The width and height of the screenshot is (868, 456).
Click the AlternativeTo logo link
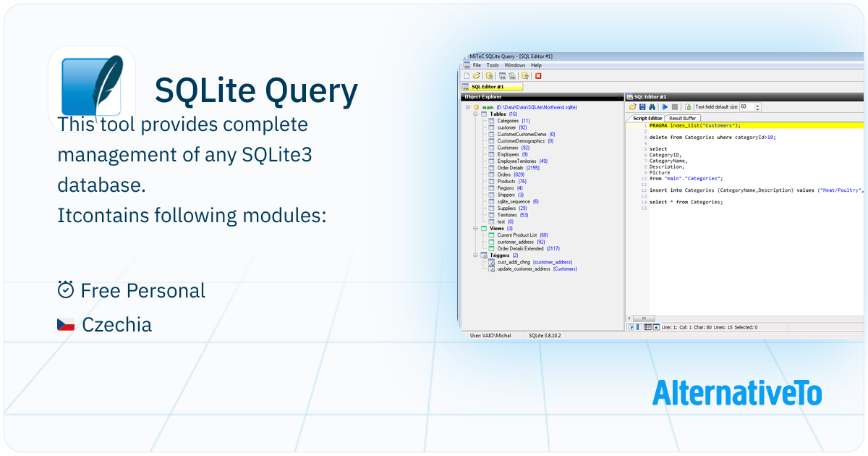(x=737, y=393)
